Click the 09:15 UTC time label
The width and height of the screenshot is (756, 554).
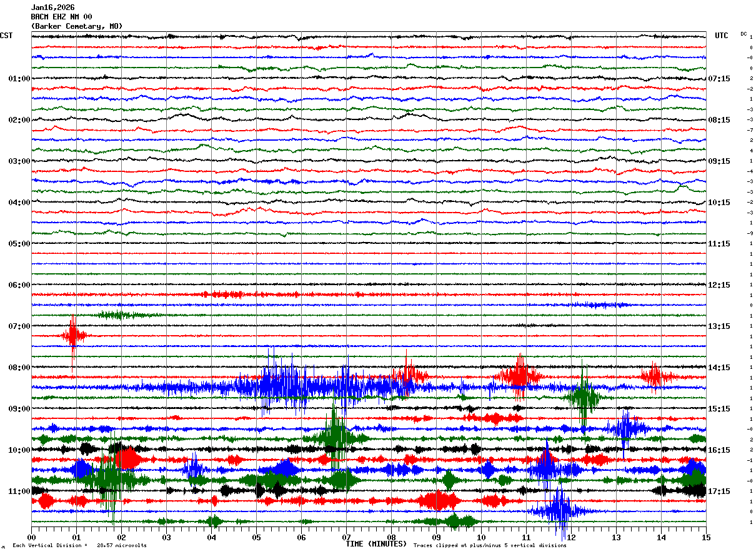coord(719,161)
